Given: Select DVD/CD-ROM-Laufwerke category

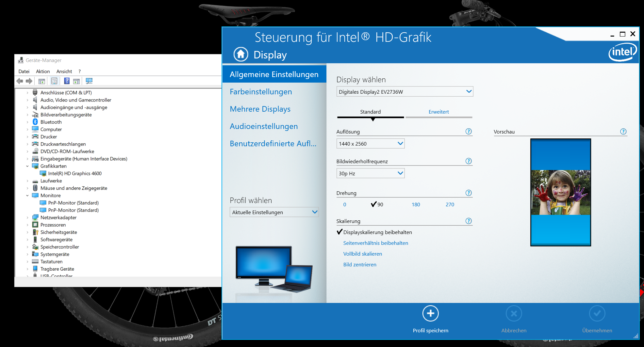Looking at the screenshot, I should coord(67,151).
